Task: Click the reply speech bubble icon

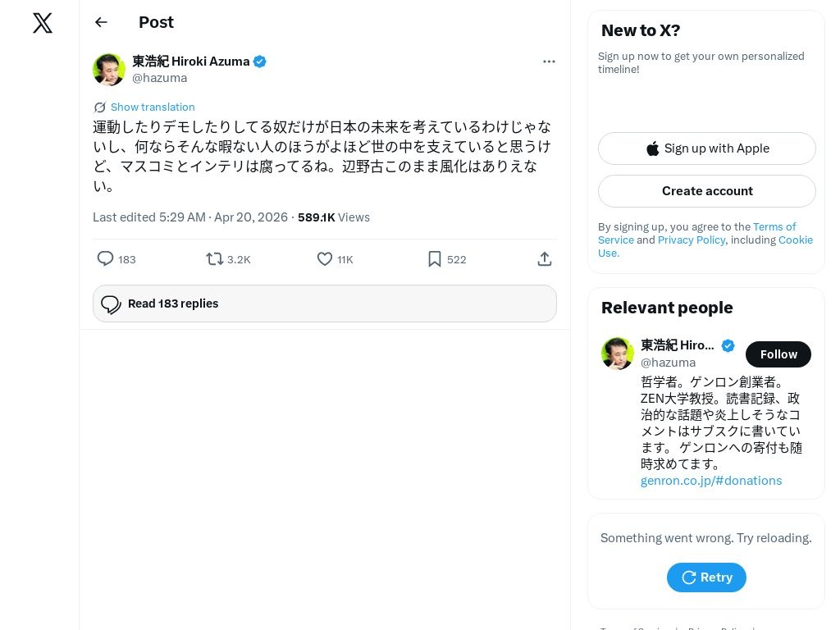Action: (106, 259)
